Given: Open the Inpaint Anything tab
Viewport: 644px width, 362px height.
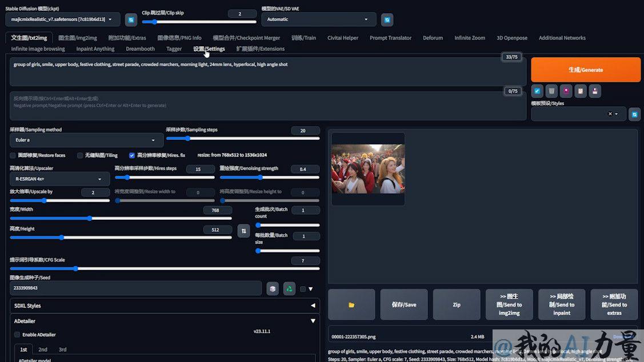Looking at the screenshot, I should 95,49.
